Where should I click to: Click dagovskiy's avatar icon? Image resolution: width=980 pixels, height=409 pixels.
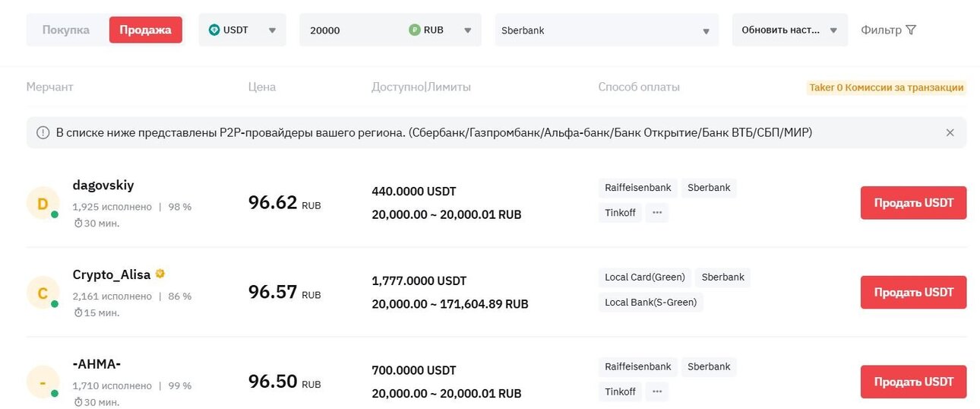(43, 203)
